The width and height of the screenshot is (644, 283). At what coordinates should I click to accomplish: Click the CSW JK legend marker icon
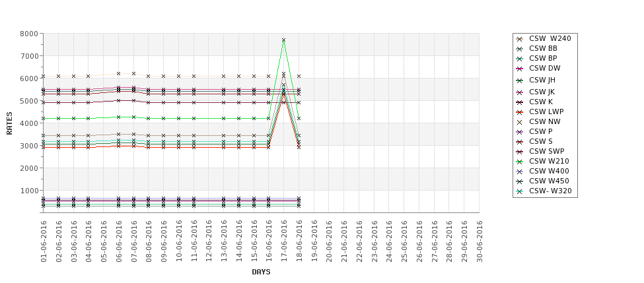click(520, 92)
